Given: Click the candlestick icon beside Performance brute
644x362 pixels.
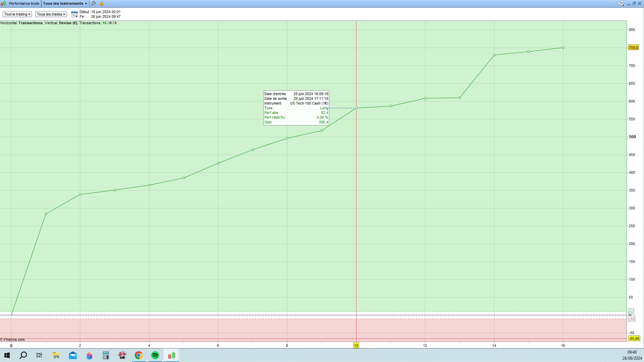Looking at the screenshot, I should click(x=3, y=3).
